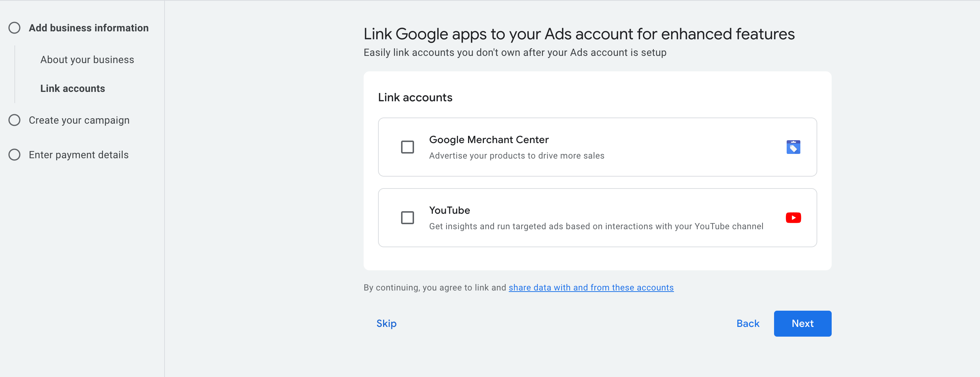Image resolution: width=980 pixels, height=377 pixels.
Task: Click the circle beside Enter payment details
Action: pyautogui.click(x=14, y=155)
